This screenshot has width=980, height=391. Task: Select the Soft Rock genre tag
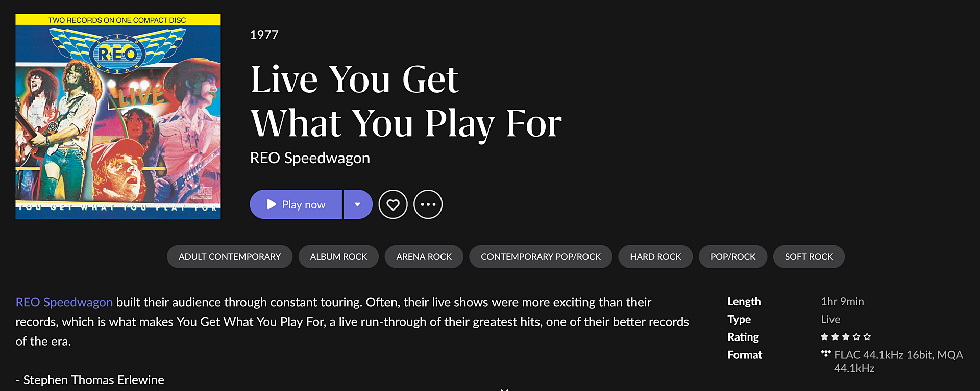[809, 256]
